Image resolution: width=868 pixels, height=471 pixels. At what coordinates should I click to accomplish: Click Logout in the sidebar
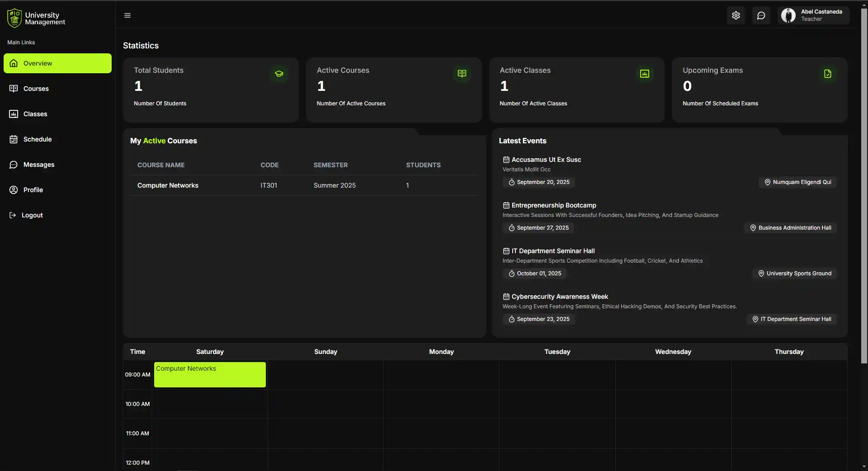[x=32, y=215]
